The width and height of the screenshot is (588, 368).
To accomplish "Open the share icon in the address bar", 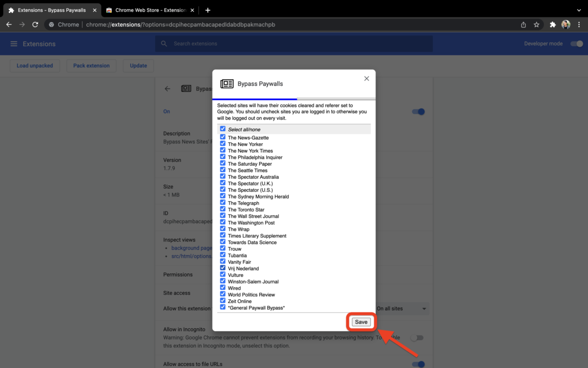I will tap(522, 24).
